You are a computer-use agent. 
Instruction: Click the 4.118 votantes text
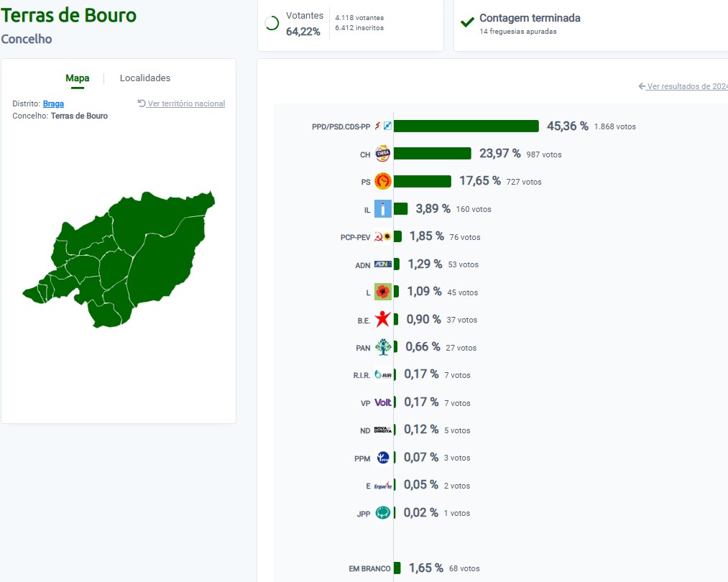359,18
